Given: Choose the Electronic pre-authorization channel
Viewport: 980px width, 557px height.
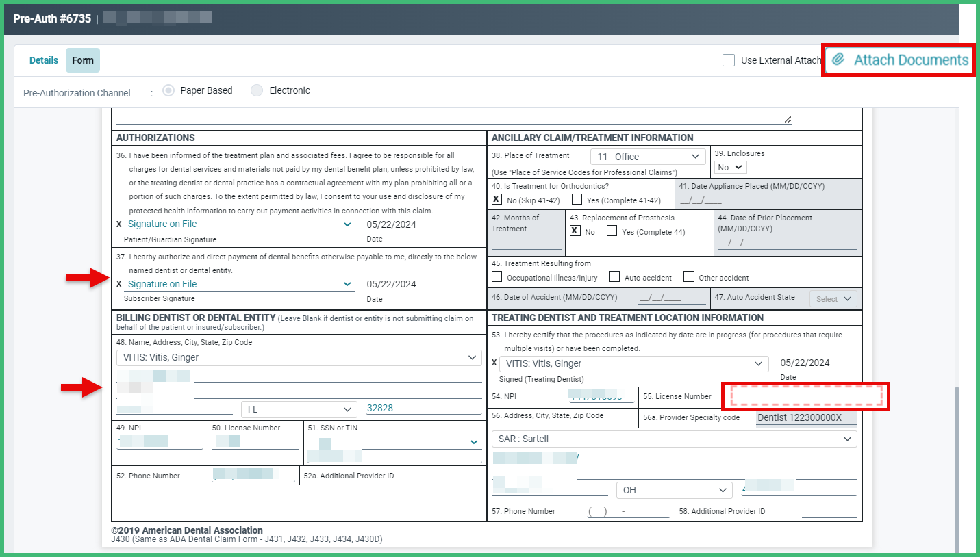Looking at the screenshot, I should tap(257, 90).
